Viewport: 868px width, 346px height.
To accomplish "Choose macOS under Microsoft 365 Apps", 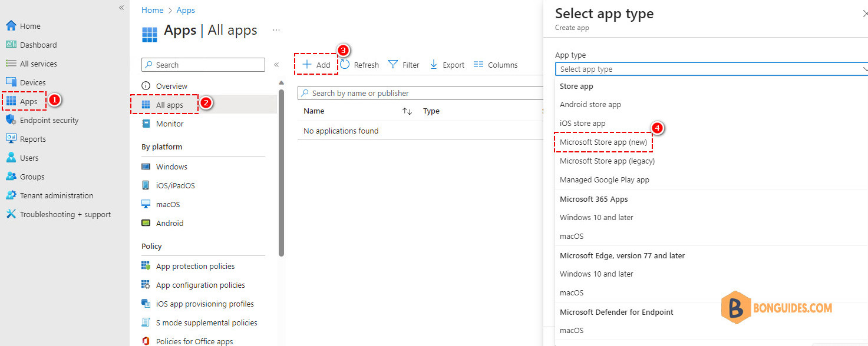I will (x=572, y=236).
